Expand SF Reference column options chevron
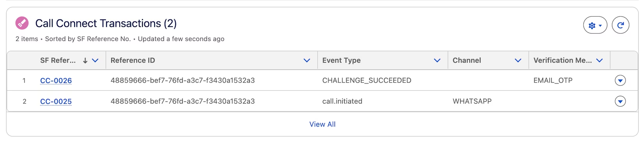 pos(95,60)
